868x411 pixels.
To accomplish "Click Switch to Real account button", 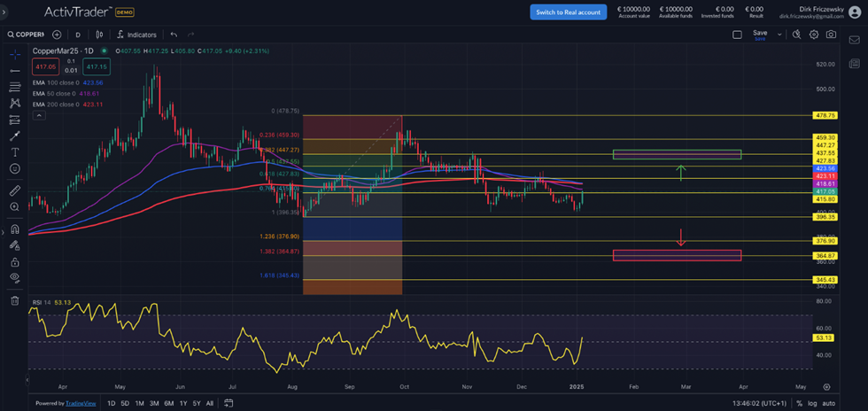I will (568, 12).
